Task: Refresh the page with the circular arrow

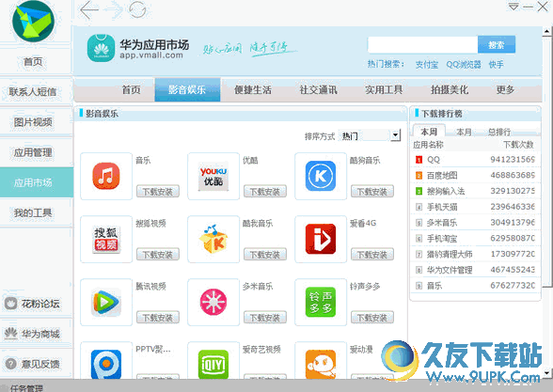Action: (137, 9)
